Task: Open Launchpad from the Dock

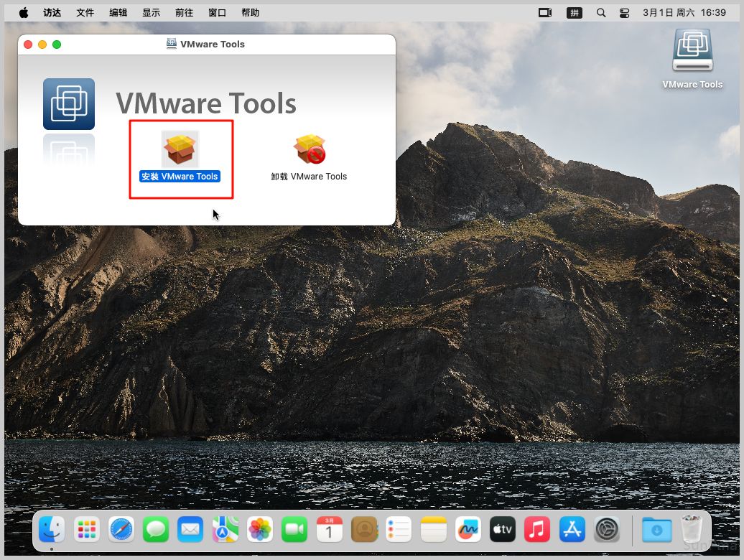Action: [x=86, y=531]
